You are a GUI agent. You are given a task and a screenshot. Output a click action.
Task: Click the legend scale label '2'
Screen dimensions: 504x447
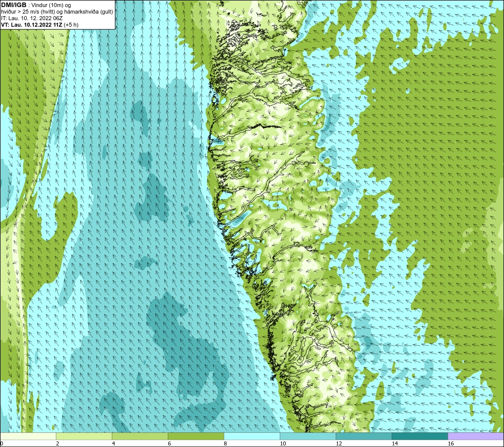coord(57,443)
